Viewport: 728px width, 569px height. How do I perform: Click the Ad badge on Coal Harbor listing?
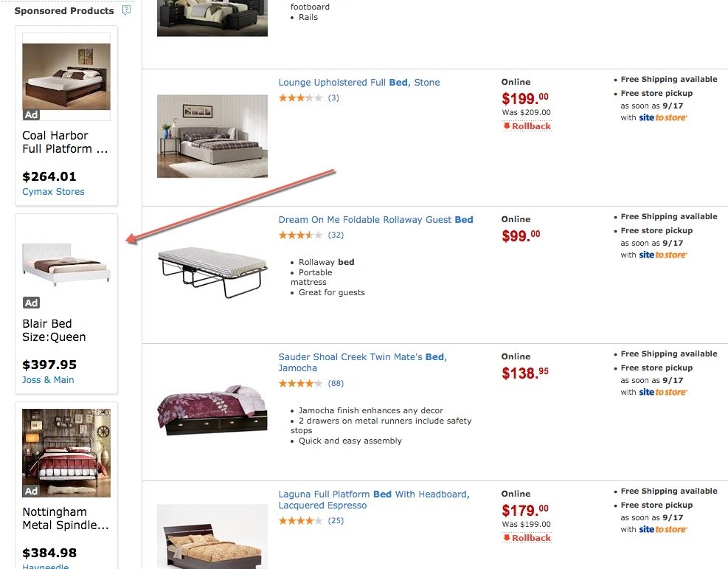[31, 114]
